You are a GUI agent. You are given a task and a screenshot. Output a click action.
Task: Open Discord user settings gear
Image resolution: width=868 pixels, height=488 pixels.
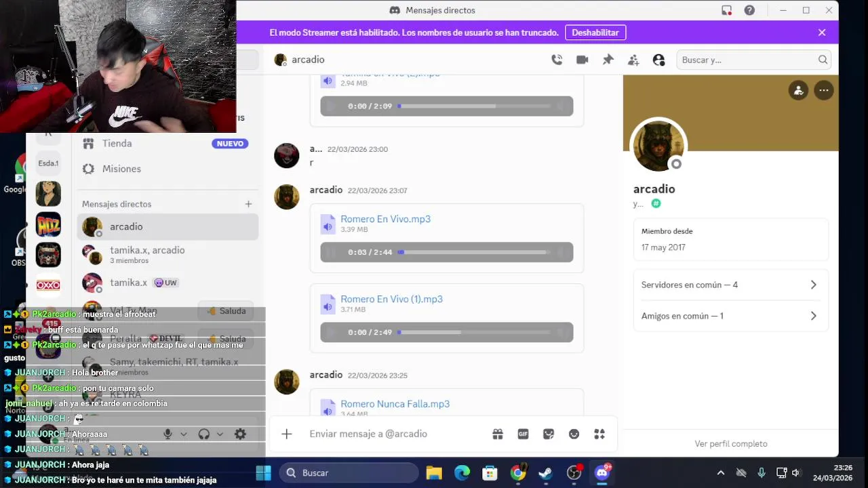240,434
